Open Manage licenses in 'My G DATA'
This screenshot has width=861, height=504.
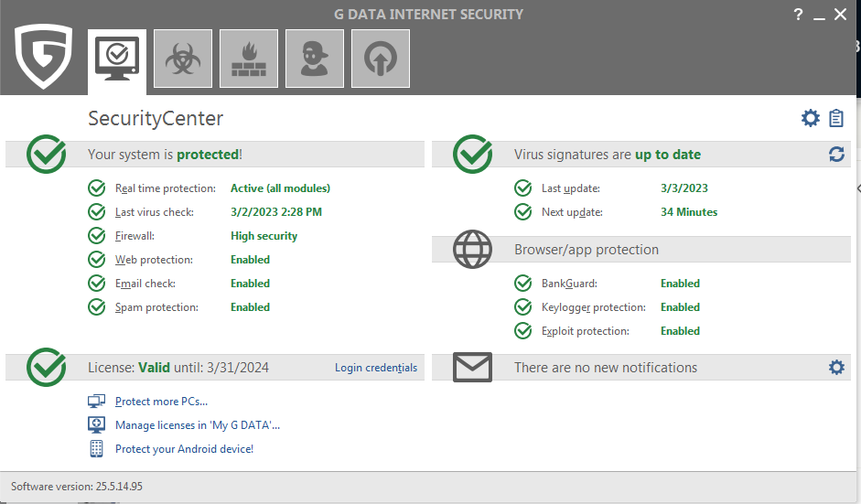pyautogui.click(x=197, y=425)
